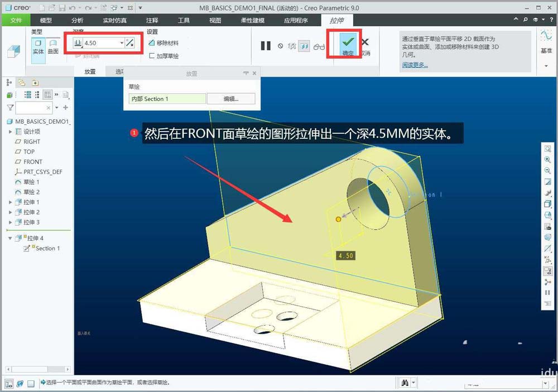Collapse the 拉伸 4 tree node
This screenshot has height=392, width=558.
coord(10,238)
